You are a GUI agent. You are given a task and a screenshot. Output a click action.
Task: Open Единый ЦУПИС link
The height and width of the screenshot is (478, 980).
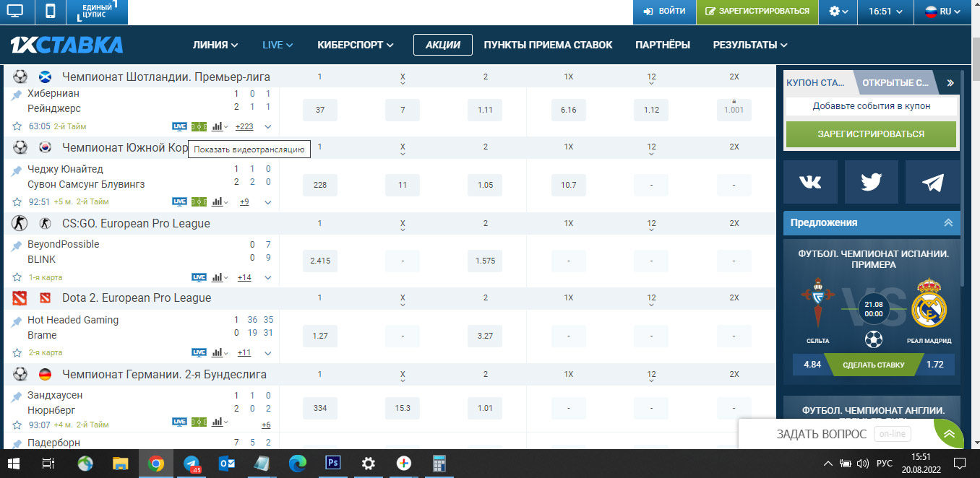(97, 12)
